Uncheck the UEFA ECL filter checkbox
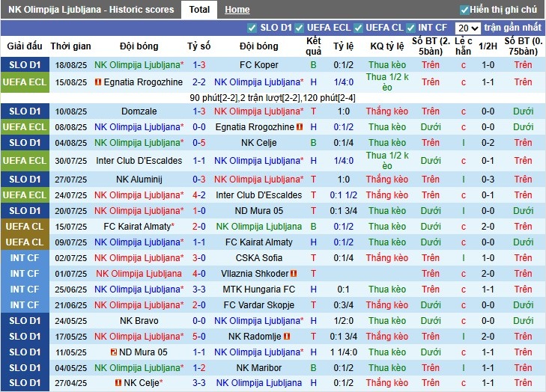The image size is (546, 392). (299, 28)
